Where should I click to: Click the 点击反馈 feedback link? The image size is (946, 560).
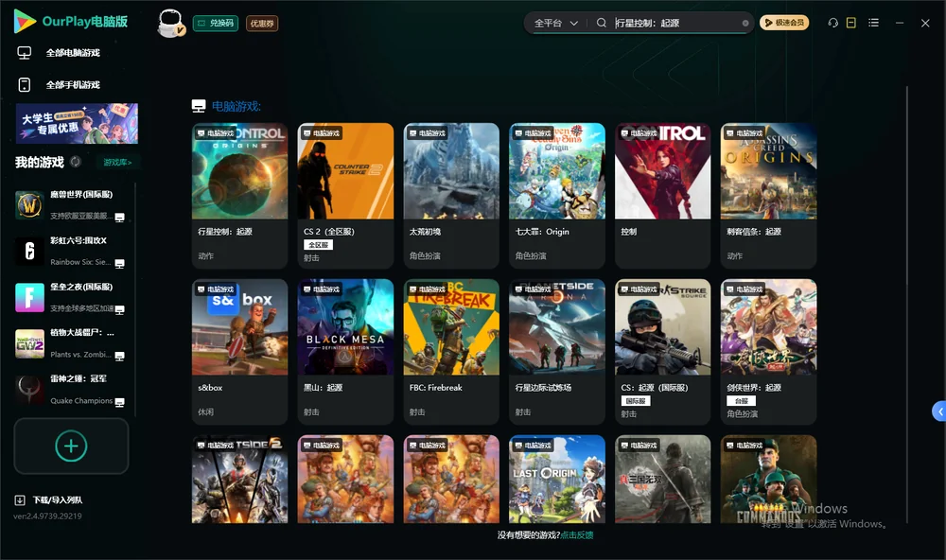pyautogui.click(x=577, y=534)
